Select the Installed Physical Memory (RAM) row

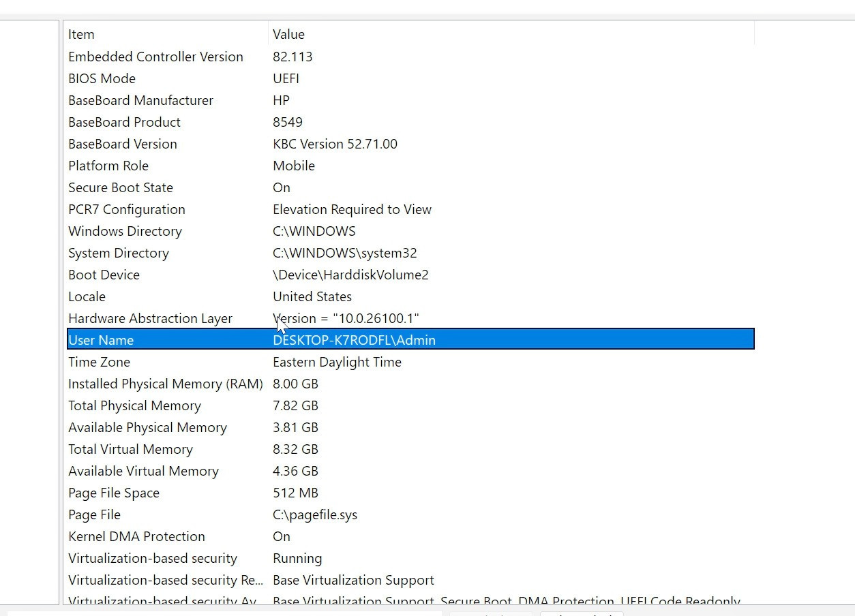pyautogui.click(x=410, y=384)
